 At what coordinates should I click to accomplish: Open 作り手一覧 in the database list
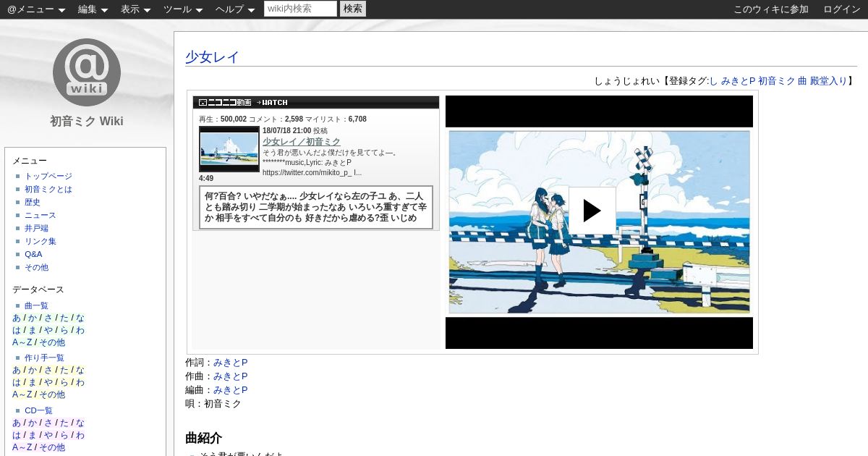[44, 358]
